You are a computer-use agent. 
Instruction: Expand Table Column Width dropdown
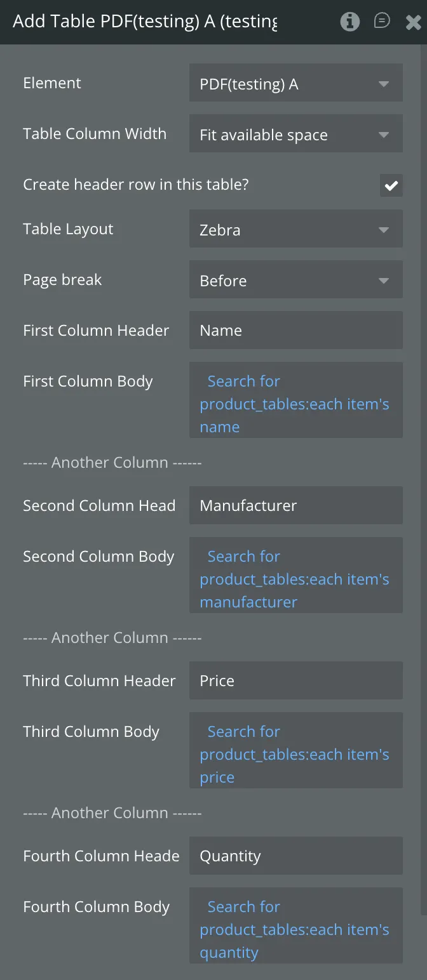[296, 134]
